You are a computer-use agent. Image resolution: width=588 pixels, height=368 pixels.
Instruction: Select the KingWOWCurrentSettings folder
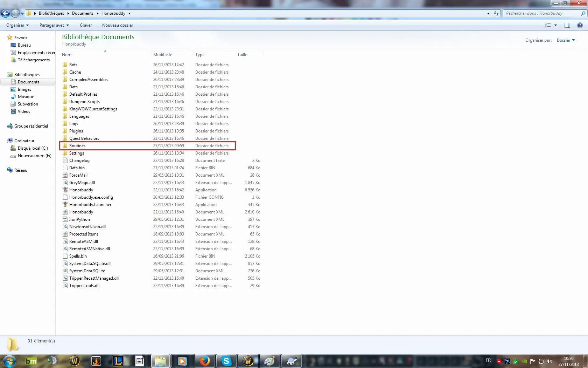tap(93, 109)
